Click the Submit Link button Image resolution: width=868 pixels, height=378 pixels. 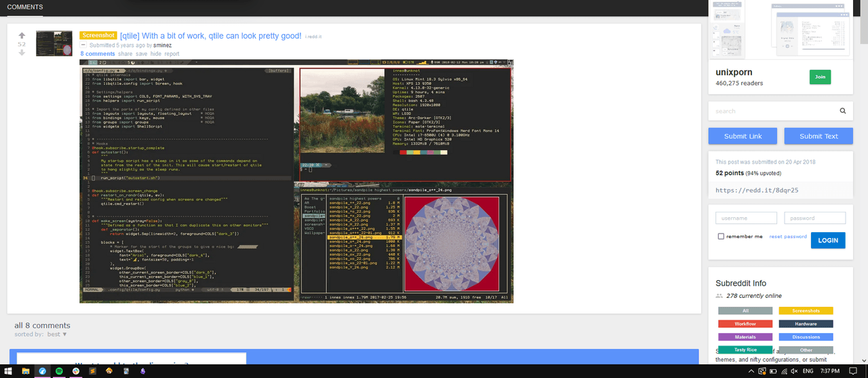(743, 136)
